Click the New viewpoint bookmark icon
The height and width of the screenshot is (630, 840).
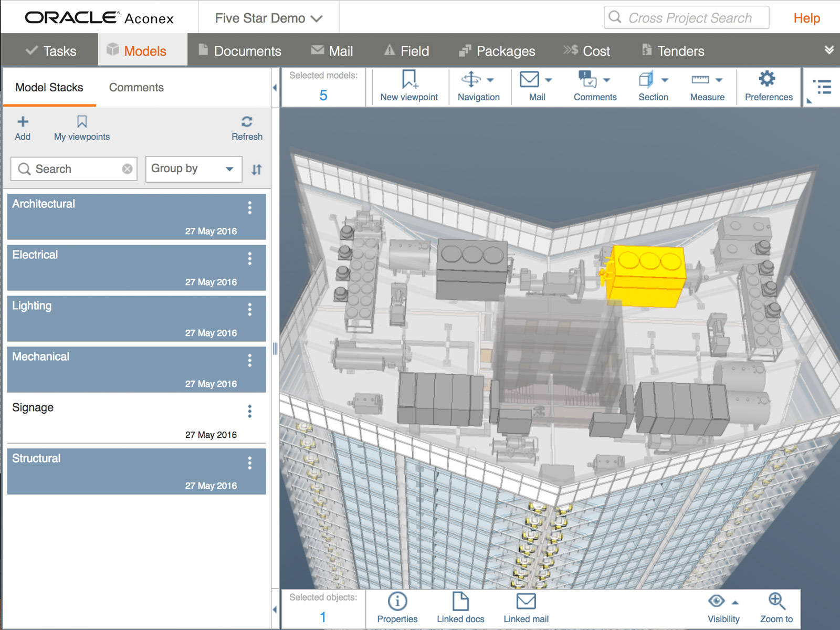tap(408, 80)
